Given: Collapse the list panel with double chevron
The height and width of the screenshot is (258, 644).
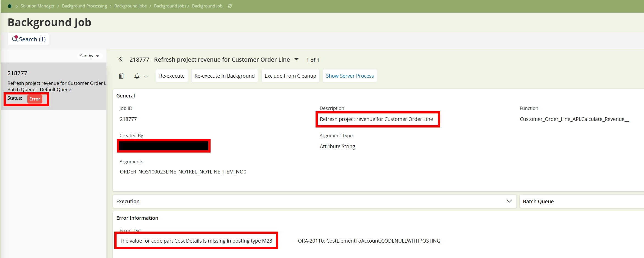Looking at the screenshot, I should click(x=120, y=59).
